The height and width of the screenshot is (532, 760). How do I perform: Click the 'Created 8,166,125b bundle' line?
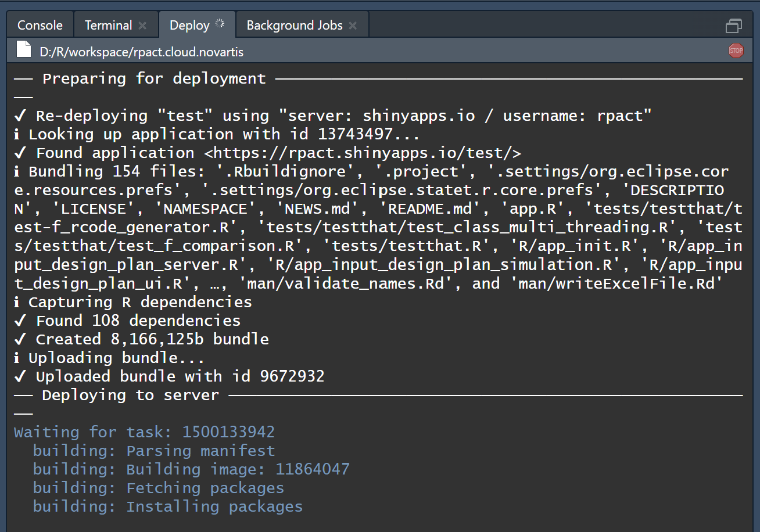click(142, 339)
